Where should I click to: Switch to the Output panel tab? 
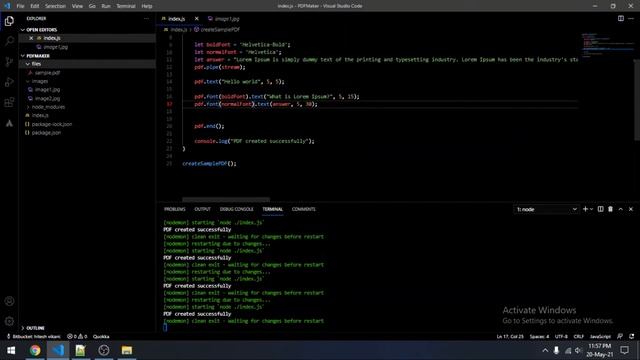[x=202, y=209]
